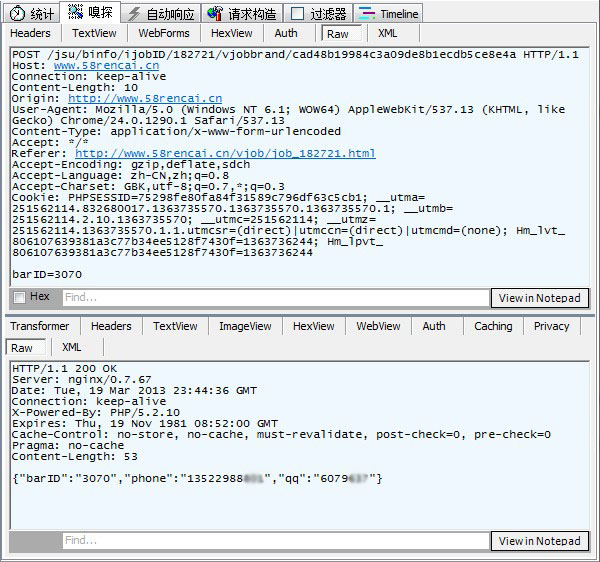
Task: Open the 自动响应 tab
Action: [x=161, y=14]
